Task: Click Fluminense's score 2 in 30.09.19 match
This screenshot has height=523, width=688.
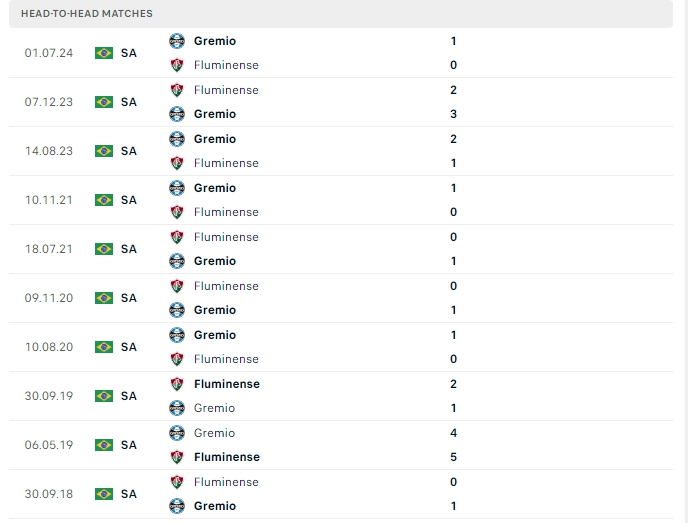Action: pos(454,384)
